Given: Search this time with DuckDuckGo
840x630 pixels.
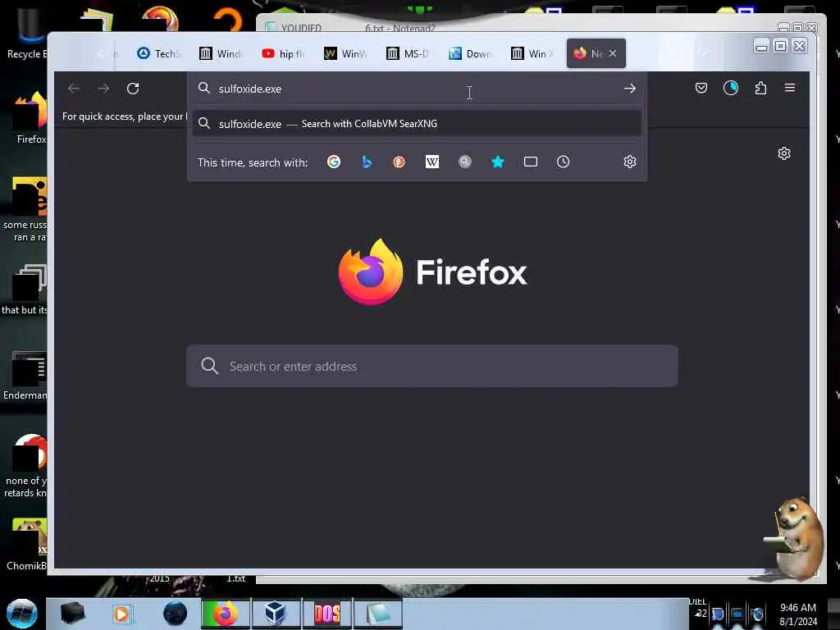Looking at the screenshot, I should click(399, 162).
